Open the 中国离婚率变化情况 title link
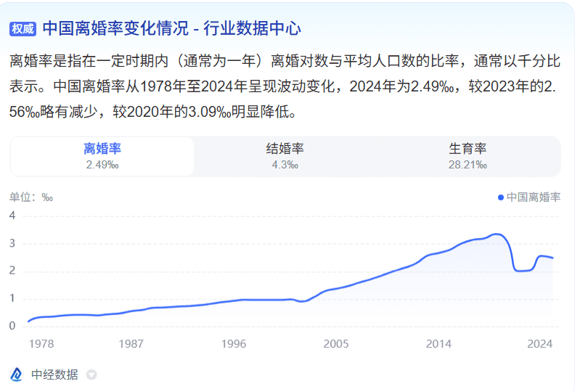The width and height of the screenshot is (588, 392). pos(171,28)
